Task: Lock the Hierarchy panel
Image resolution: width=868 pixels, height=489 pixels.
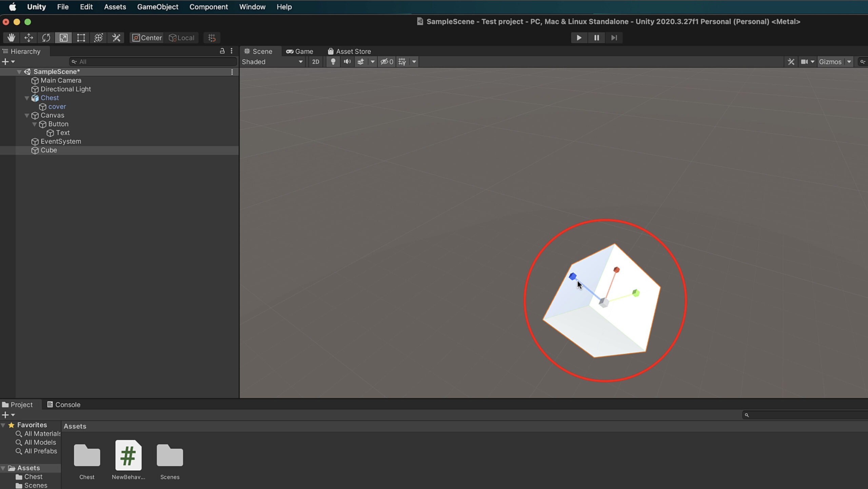Action: pos(222,51)
